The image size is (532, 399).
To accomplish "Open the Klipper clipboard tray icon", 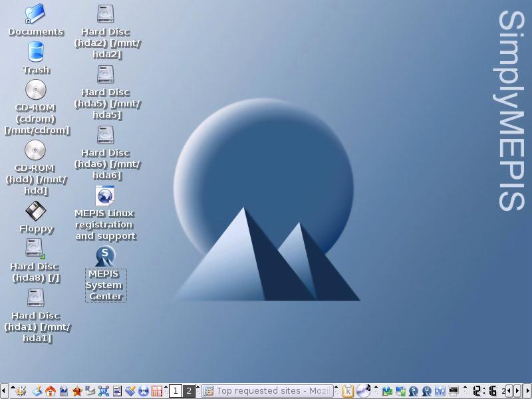I will 348,391.
